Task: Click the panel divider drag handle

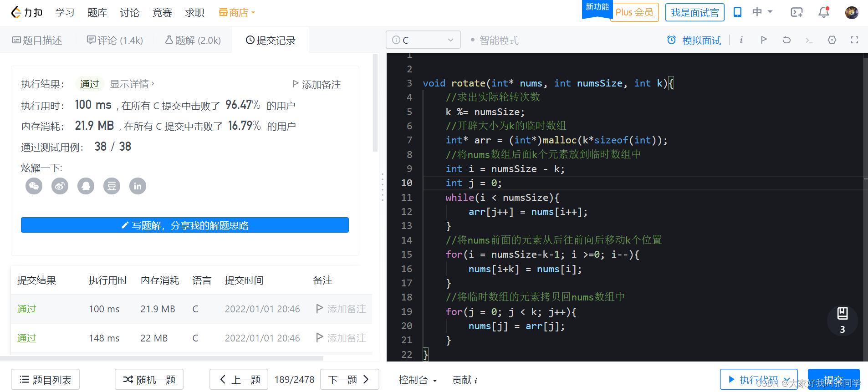Action: [x=383, y=187]
